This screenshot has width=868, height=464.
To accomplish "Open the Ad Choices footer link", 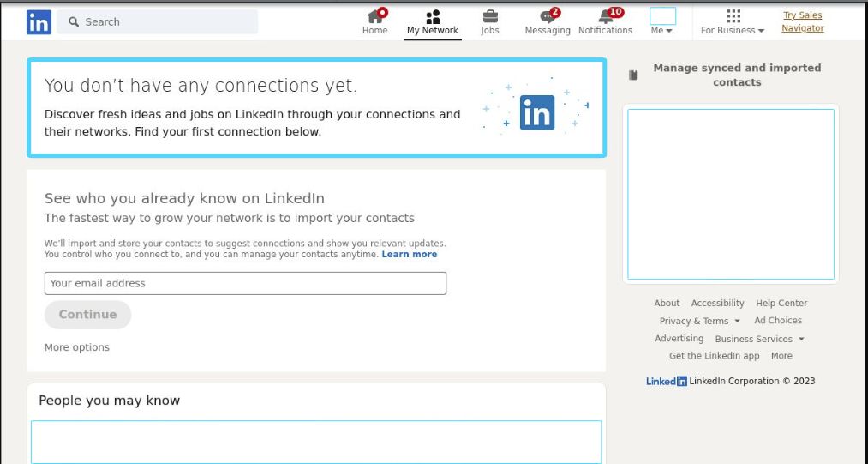I will click(x=778, y=321).
